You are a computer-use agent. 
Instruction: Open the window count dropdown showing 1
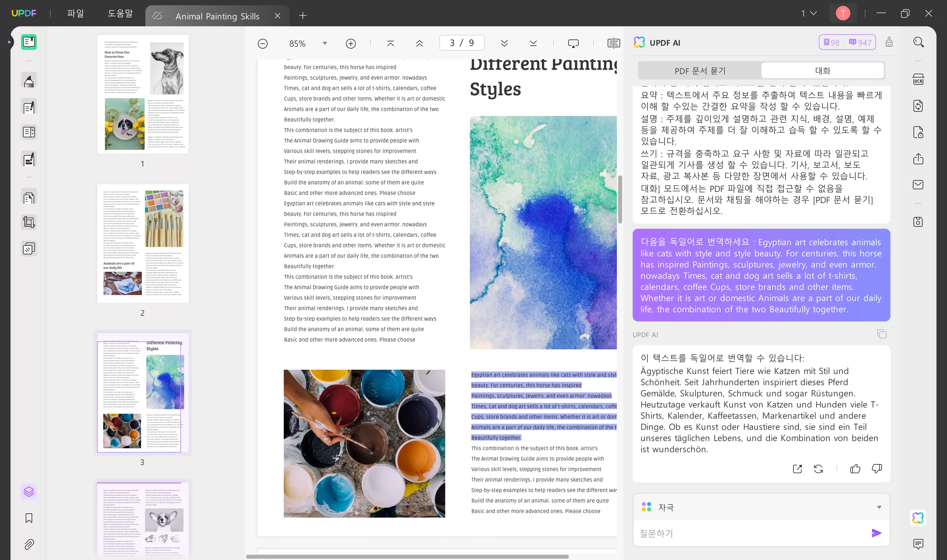[x=809, y=13]
